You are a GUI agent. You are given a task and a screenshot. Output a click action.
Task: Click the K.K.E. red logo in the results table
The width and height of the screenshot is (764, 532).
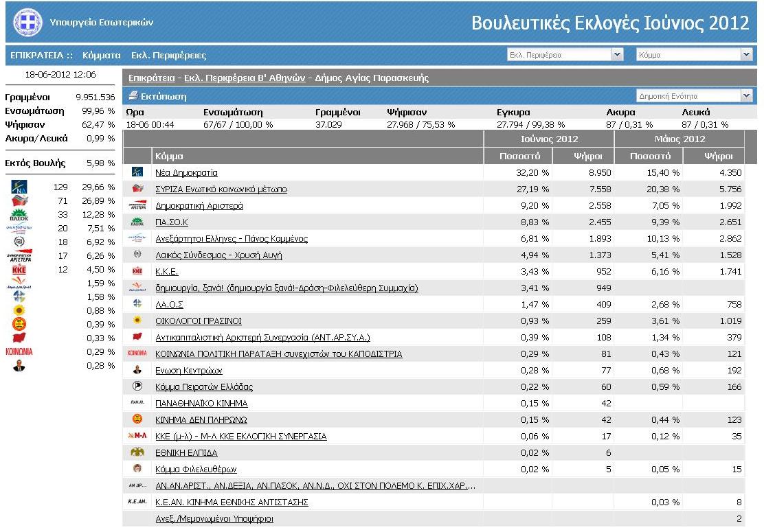(x=137, y=271)
